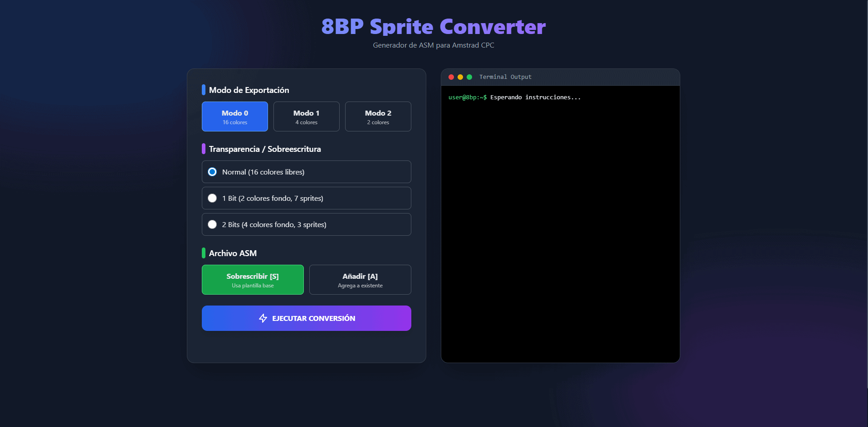Click the lightning bolt icon on the convert button
This screenshot has height=427, width=868.
click(x=263, y=318)
